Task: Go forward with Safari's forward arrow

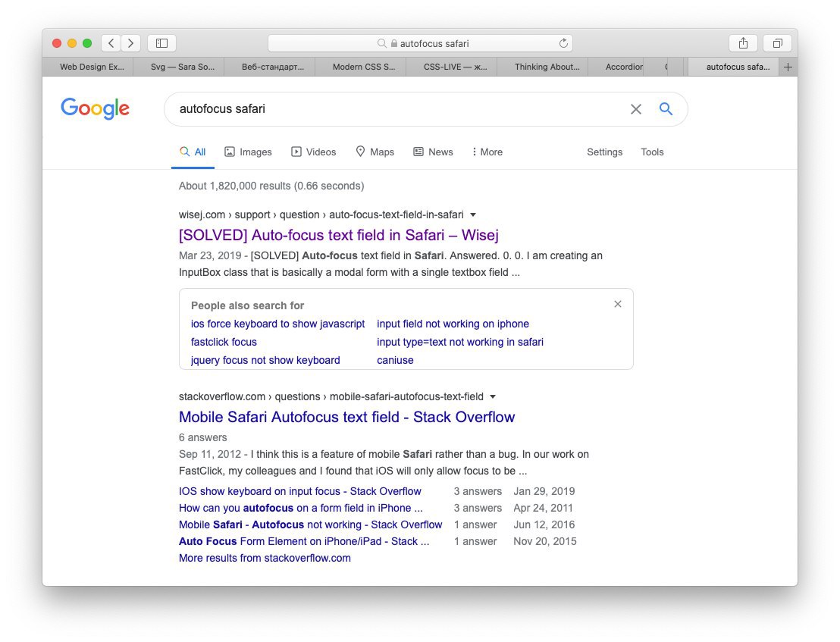Action: (130, 43)
